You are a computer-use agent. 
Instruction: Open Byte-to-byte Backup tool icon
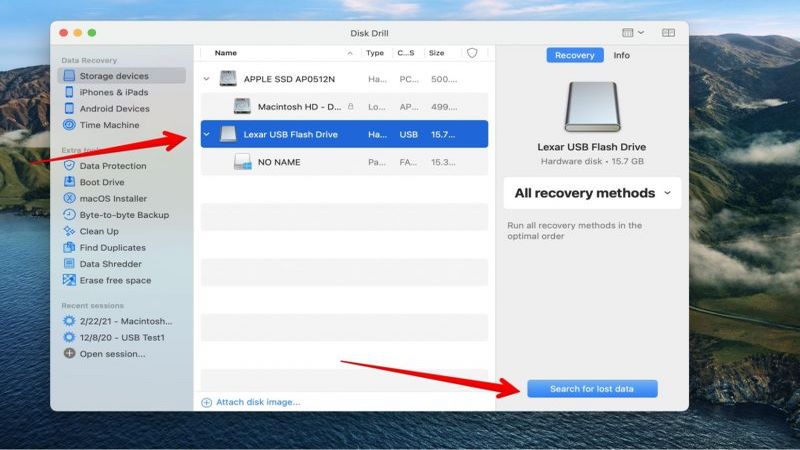69,214
